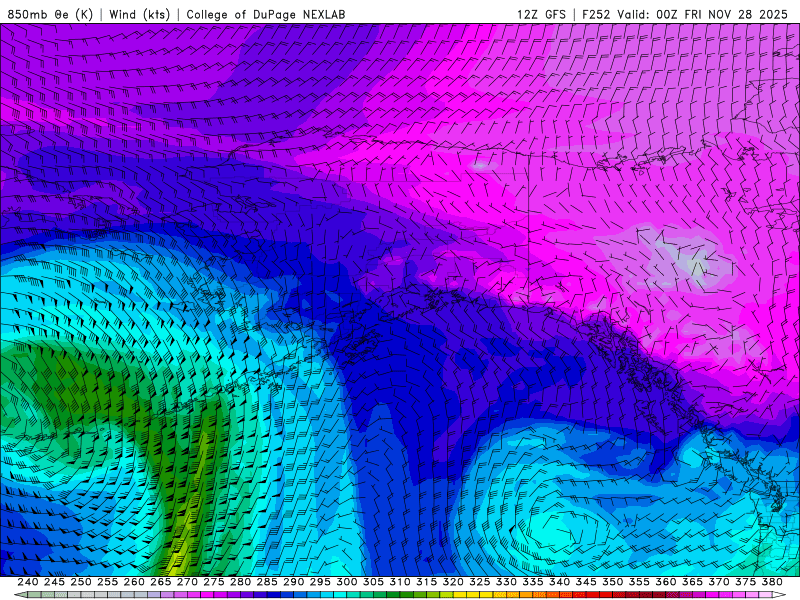
Task: Select the 370 color scale label
Action: (717, 582)
